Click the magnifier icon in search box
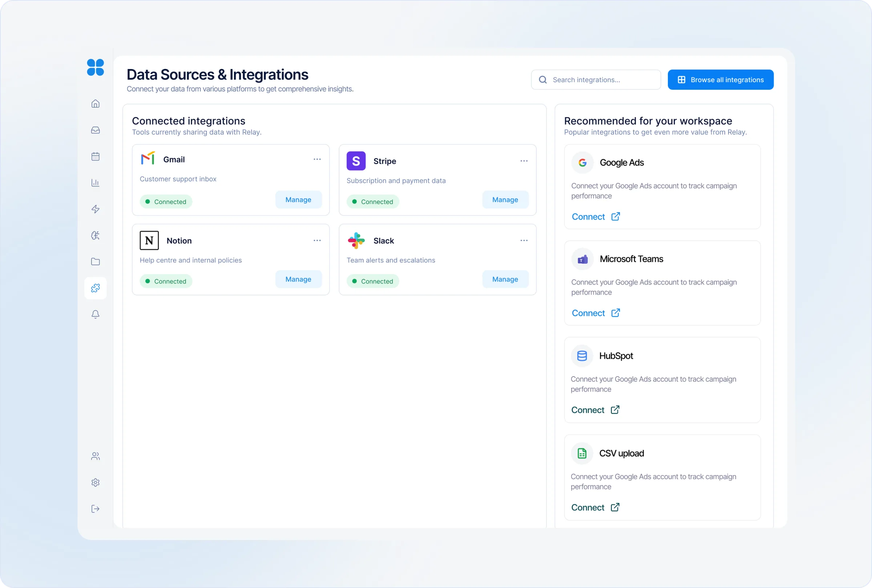 tap(543, 80)
